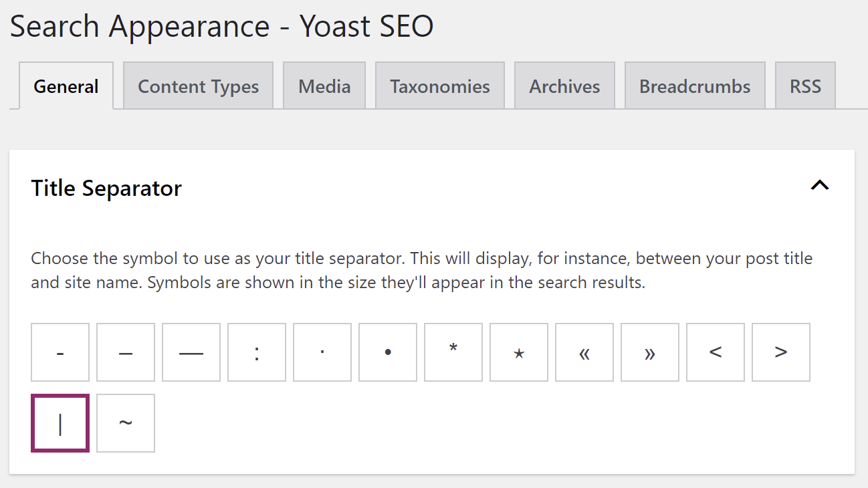Select the right double angle quote separator
This screenshot has height=488, width=868.
tap(650, 352)
